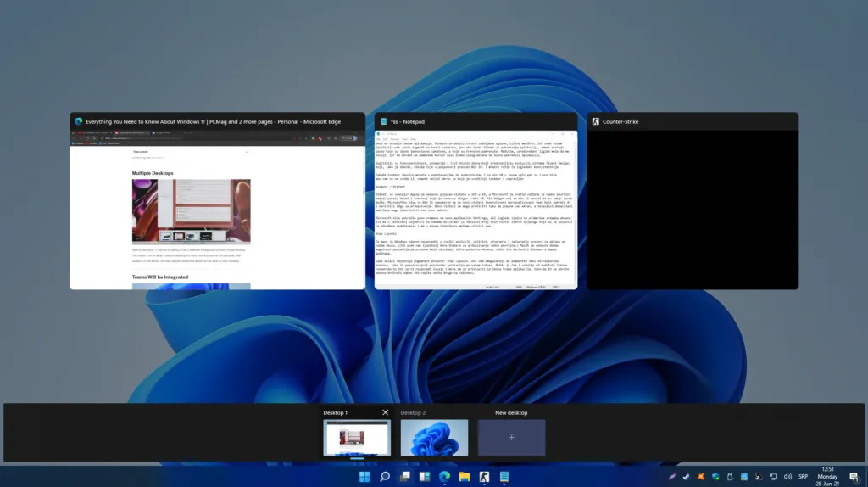Switch to Desktop 2 thumbnail
Image resolution: width=868 pixels, height=487 pixels.
pos(434,438)
